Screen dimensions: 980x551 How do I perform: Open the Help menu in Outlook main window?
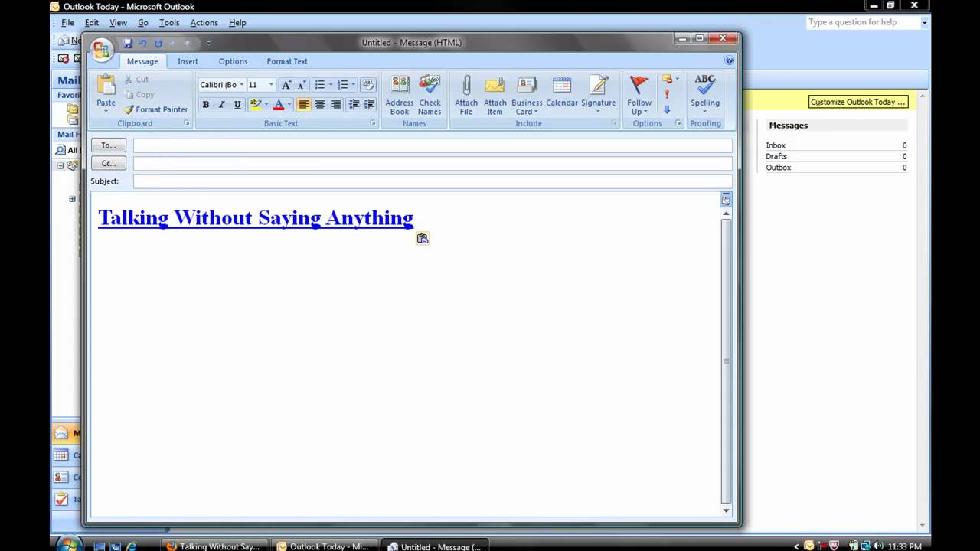click(x=237, y=23)
